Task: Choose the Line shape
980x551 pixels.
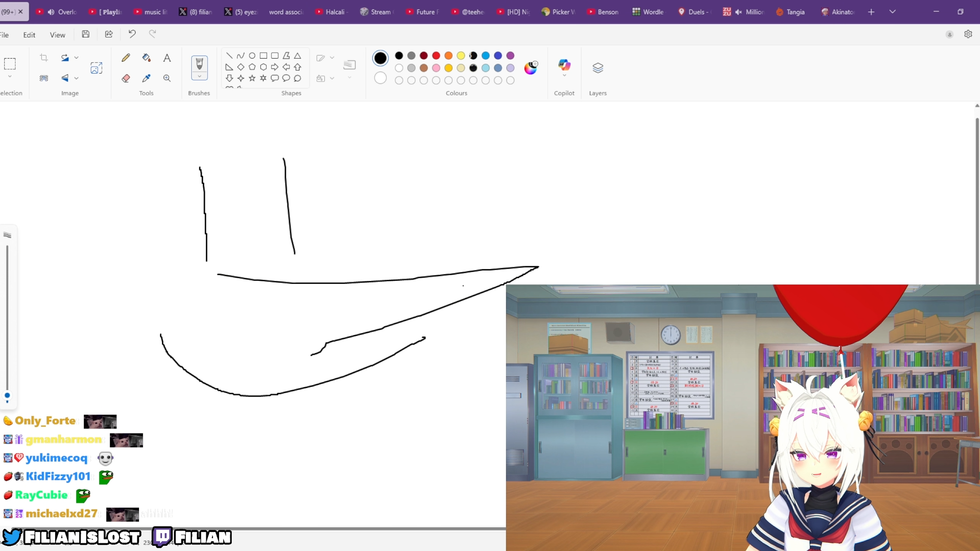Action: click(229, 56)
